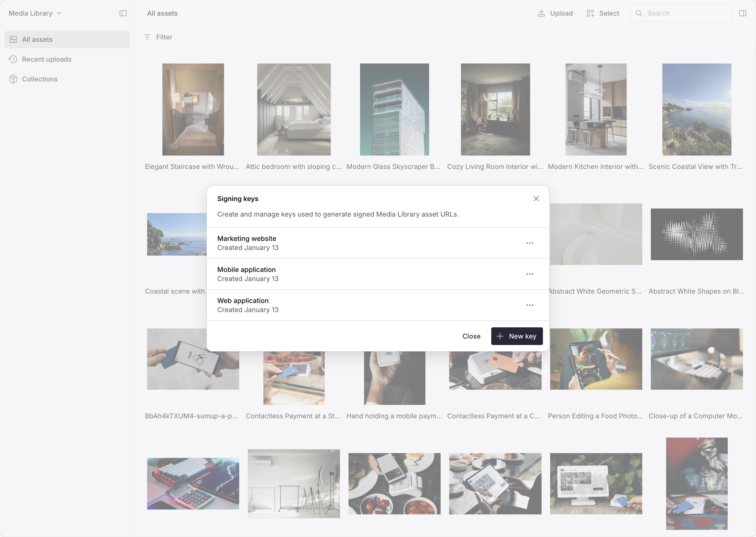Image resolution: width=756 pixels, height=537 pixels.
Task: Click the magnifier search icon
Action: (639, 13)
